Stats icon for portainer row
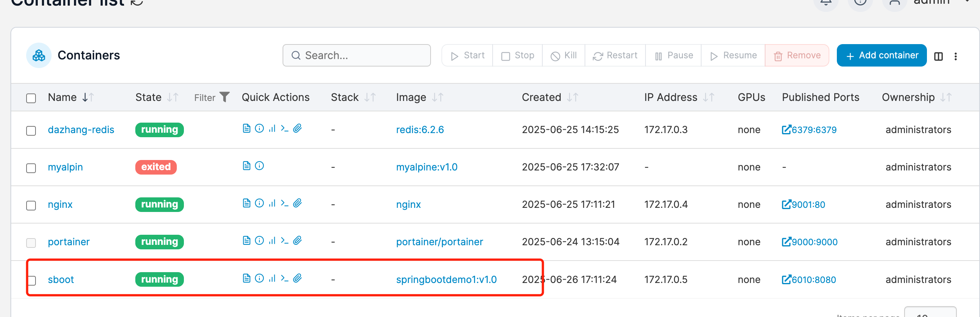Screen dimensions: 980x317 272,240
